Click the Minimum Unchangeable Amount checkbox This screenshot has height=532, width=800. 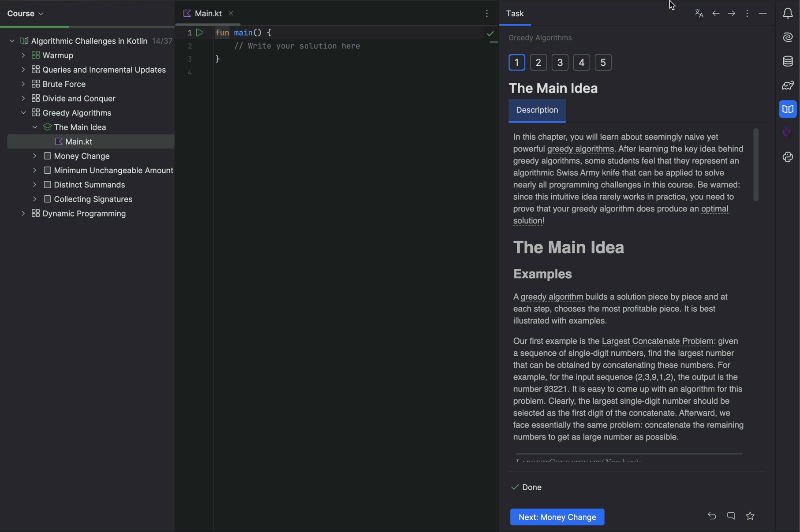tap(47, 170)
